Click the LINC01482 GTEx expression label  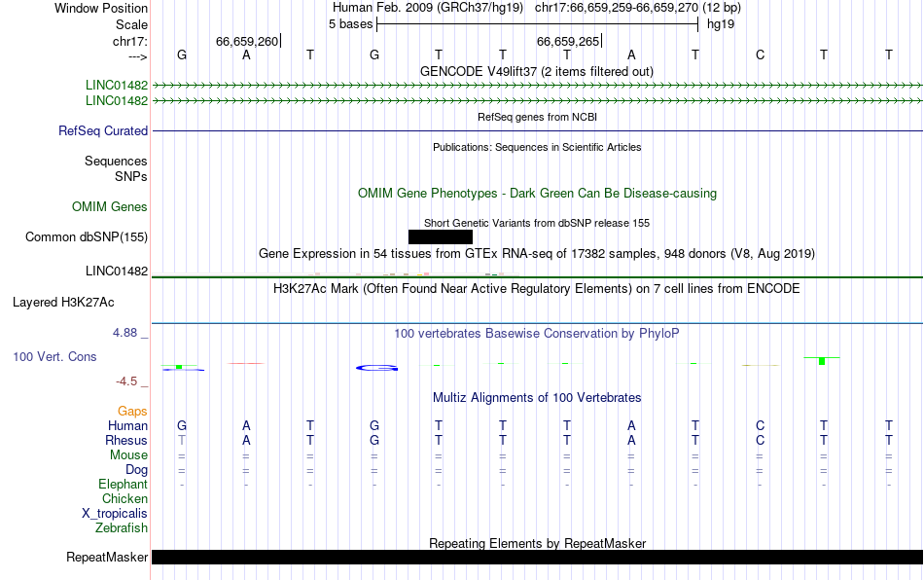[x=117, y=272]
